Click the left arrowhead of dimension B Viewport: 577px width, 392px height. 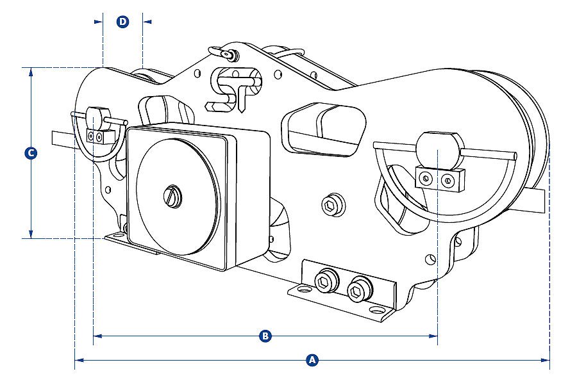[97, 336]
